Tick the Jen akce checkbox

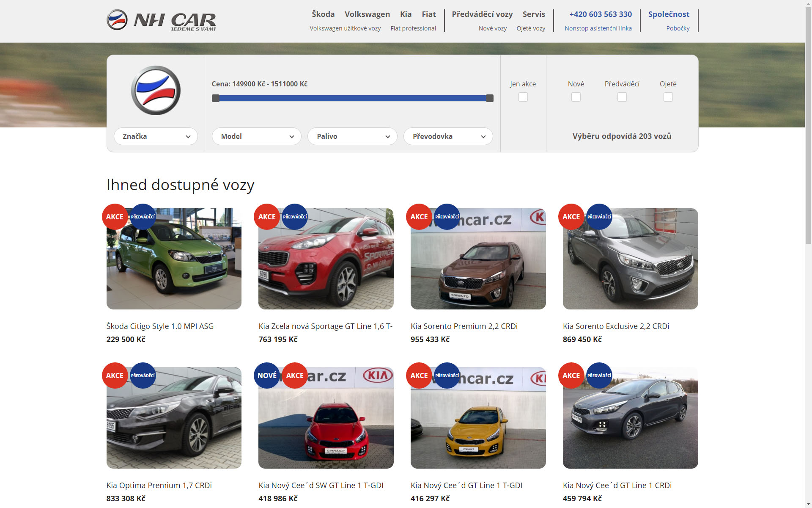click(x=523, y=97)
